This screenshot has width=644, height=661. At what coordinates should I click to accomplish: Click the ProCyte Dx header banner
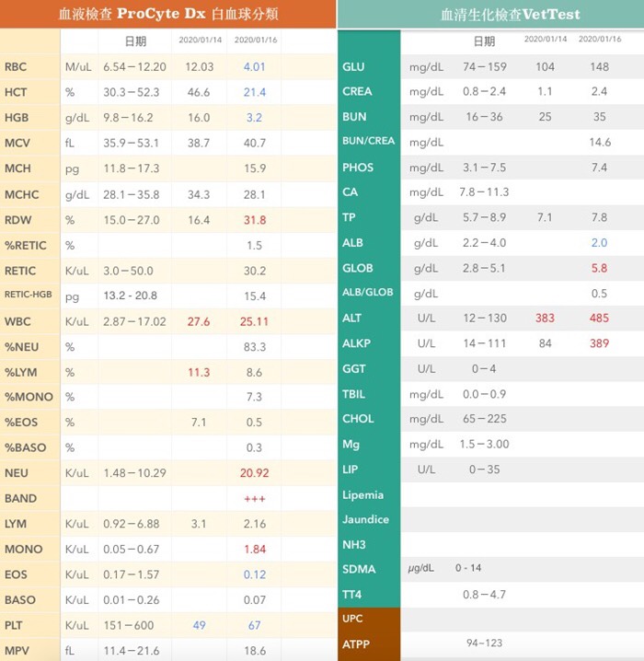168,14
